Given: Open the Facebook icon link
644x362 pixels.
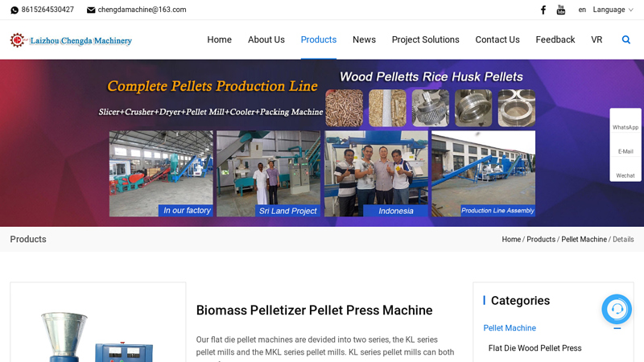Looking at the screenshot, I should click(x=543, y=10).
